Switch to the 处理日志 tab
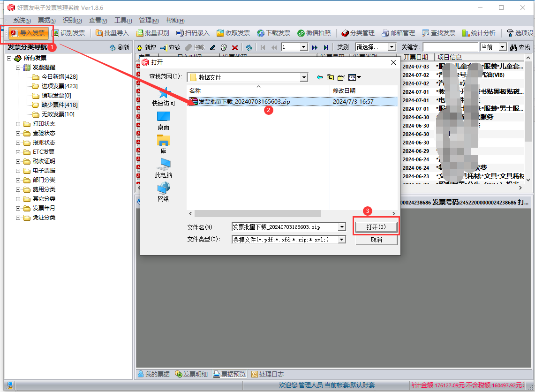Image resolution: width=535 pixels, height=392 pixels. pos(267,374)
